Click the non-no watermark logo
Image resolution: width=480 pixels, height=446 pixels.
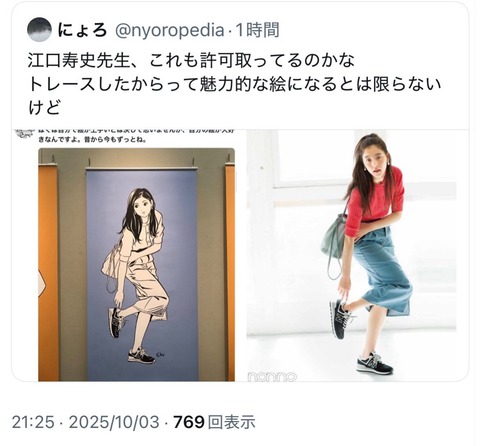(x=272, y=377)
